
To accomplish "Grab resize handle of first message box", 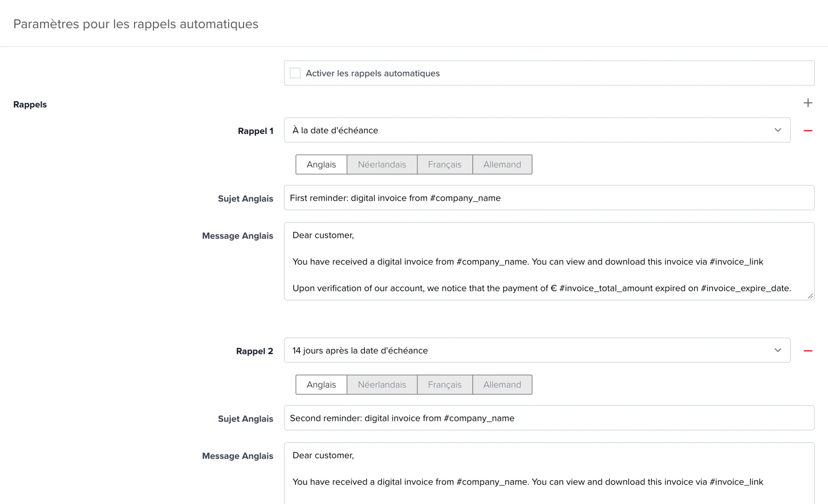I will (810, 296).
